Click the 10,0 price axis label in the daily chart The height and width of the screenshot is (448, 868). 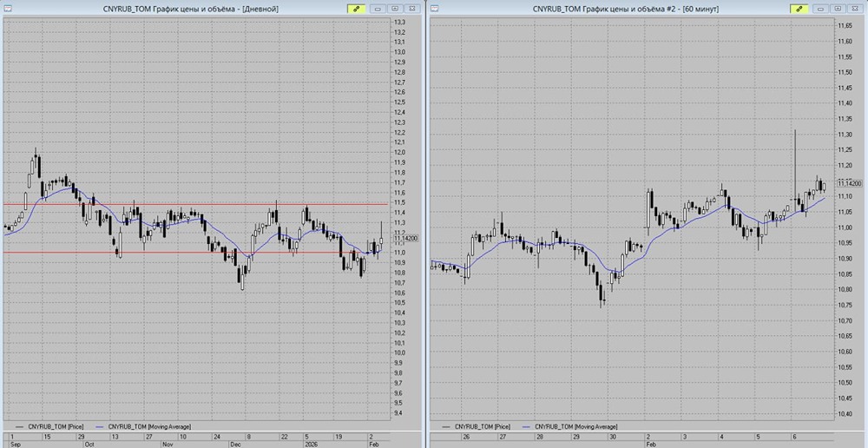click(399, 352)
